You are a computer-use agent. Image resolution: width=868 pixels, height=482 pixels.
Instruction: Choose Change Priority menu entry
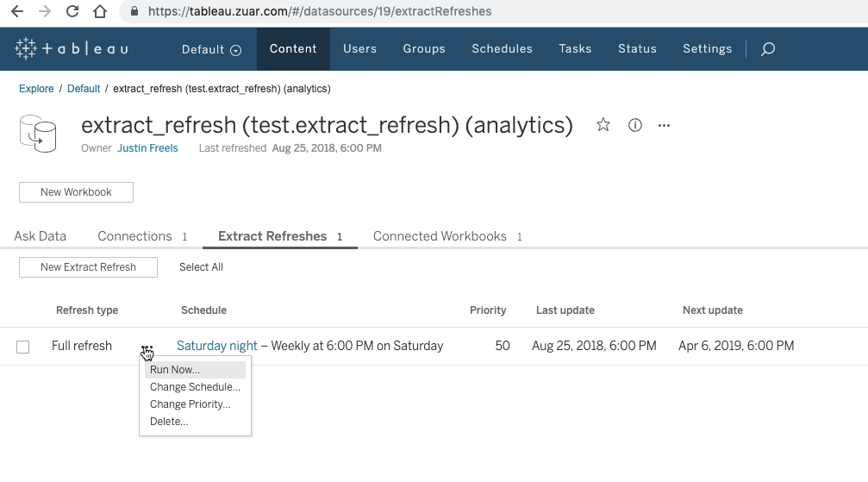pyautogui.click(x=195, y=404)
